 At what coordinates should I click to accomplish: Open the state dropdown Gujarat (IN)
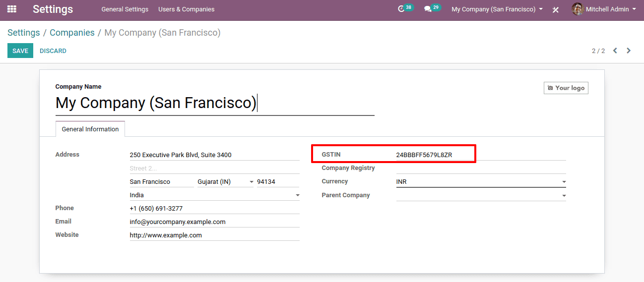point(226,181)
